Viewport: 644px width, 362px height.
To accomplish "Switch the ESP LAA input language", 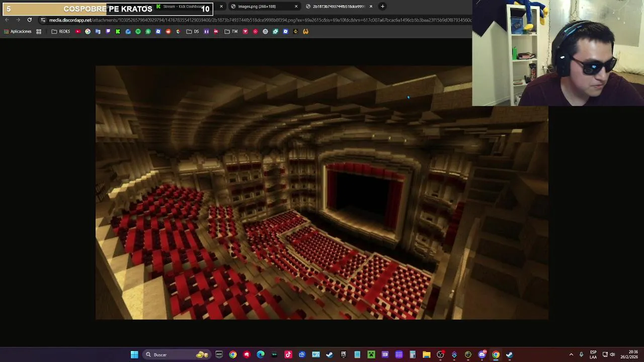I will (x=593, y=354).
